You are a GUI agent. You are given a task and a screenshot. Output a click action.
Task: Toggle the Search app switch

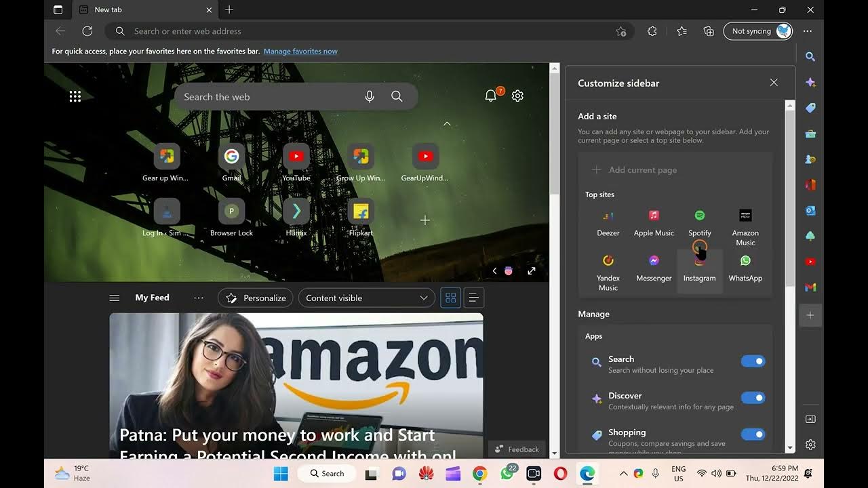(x=753, y=361)
